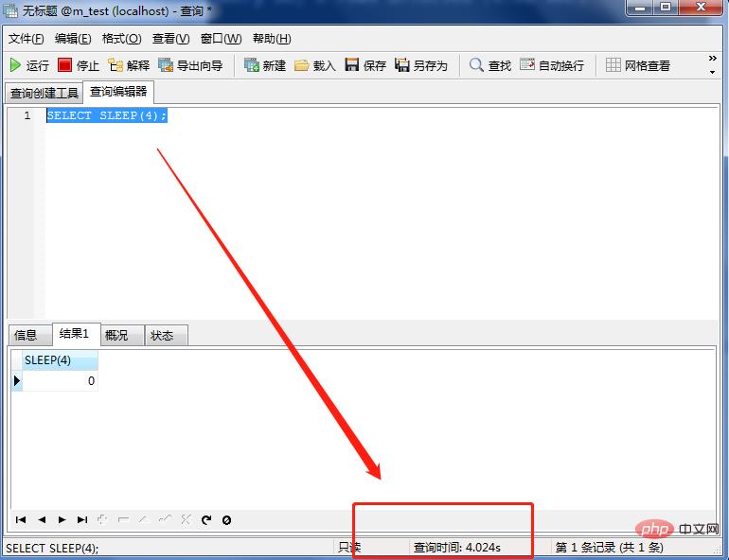Go to last record navigation button
The image size is (729, 560).
[82, 519]
